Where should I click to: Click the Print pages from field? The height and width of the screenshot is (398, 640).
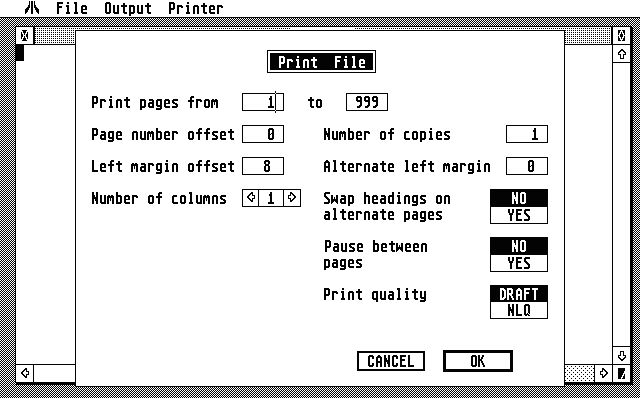pos(263,102)
